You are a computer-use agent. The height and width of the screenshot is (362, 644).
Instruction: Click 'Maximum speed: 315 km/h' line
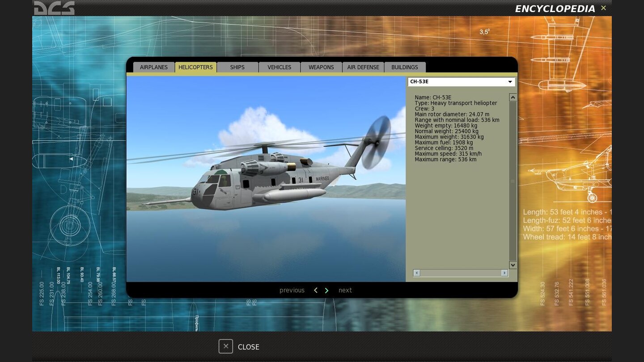(x=448, y=154)
